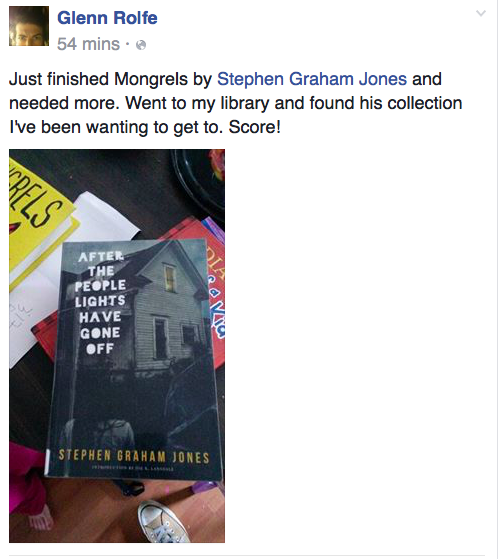Click the word 'Score!' in the post
Screen dimensions: 498x559
tap(255, 127)
